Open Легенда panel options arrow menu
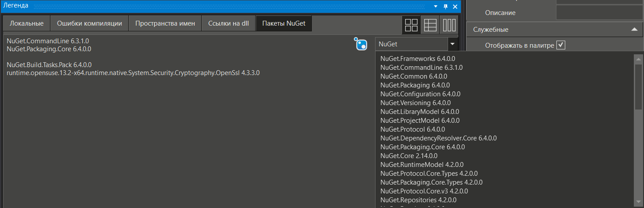644x208 pixels. point(436,6)
